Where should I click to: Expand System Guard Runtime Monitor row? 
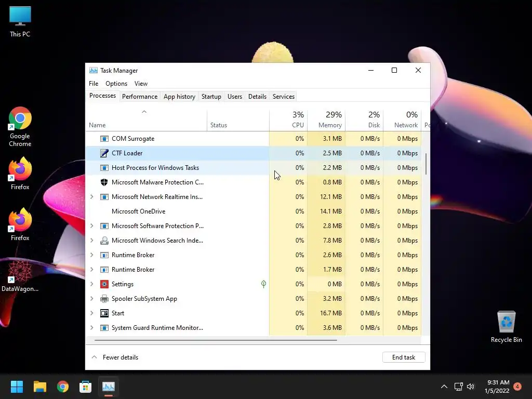pos(91,328)
